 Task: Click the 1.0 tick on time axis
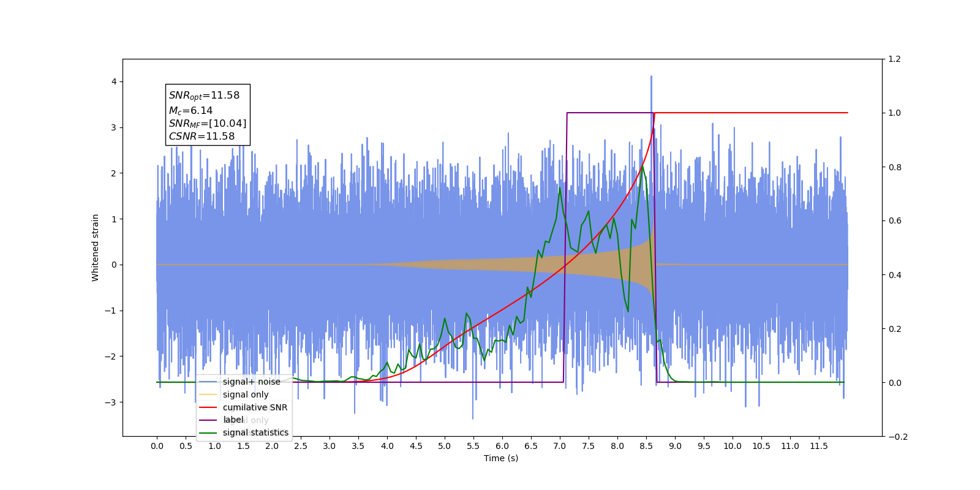(x=214, y=446)
